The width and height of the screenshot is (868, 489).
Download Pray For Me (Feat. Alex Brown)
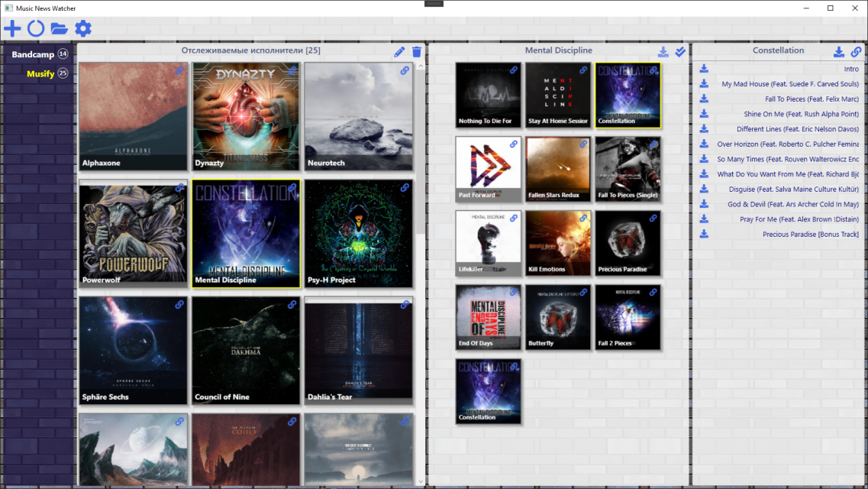[x=703, y=219]
